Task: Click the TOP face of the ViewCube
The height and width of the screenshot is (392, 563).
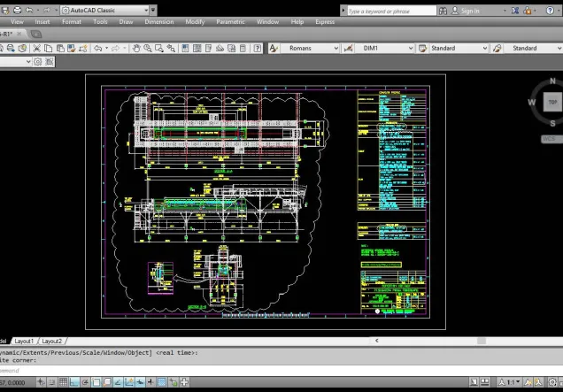Action: point(553,102)
